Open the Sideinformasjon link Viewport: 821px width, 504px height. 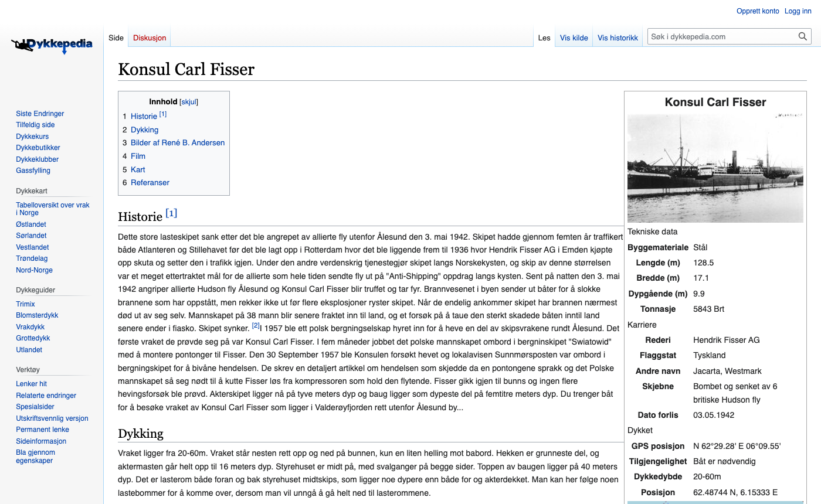[41, 441]
